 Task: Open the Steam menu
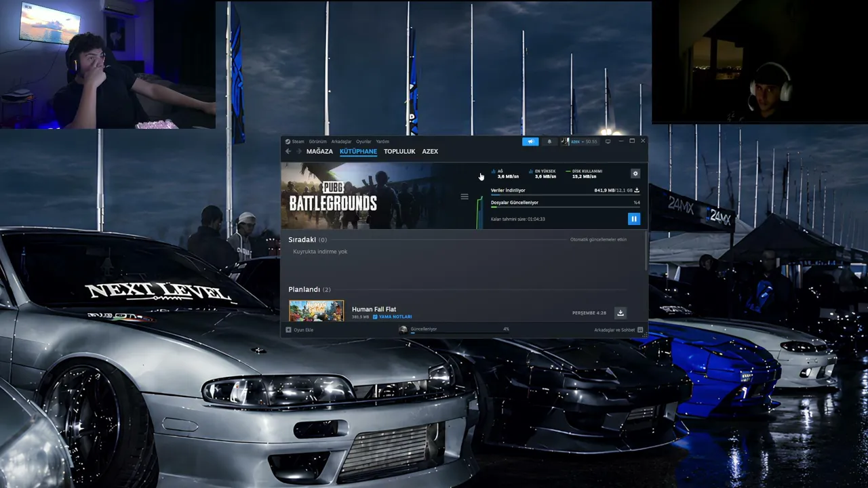tap(295, 142)
